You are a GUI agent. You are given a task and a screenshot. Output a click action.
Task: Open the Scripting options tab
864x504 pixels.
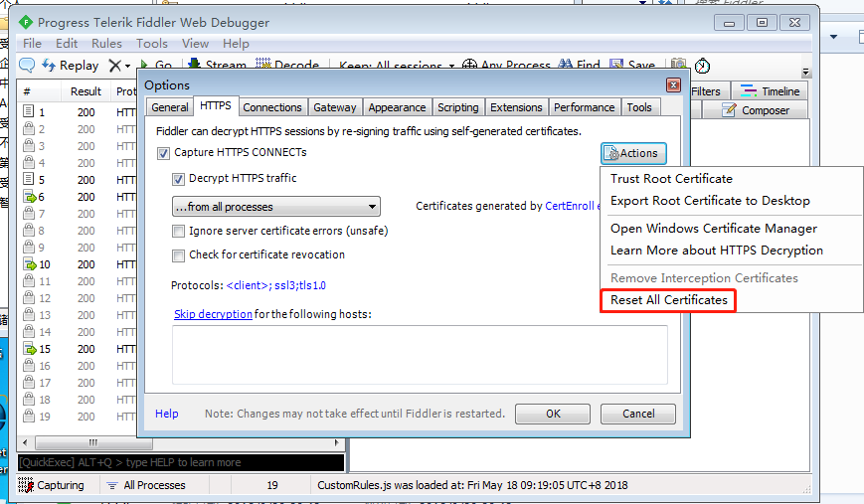coord(458,107)
